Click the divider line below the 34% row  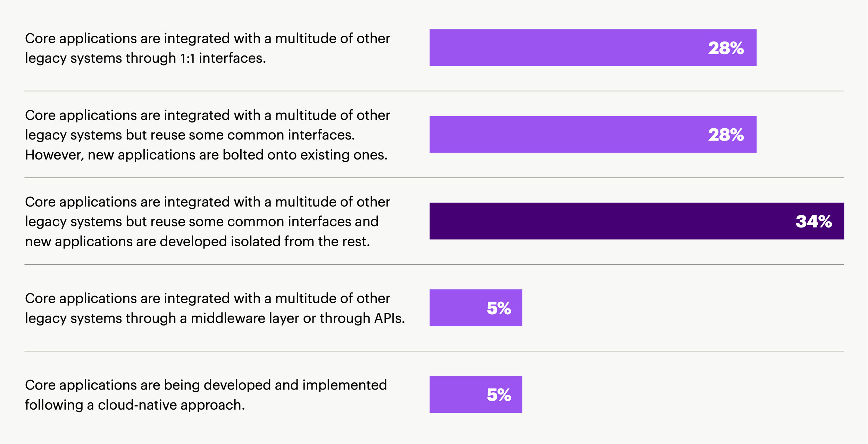434,265
